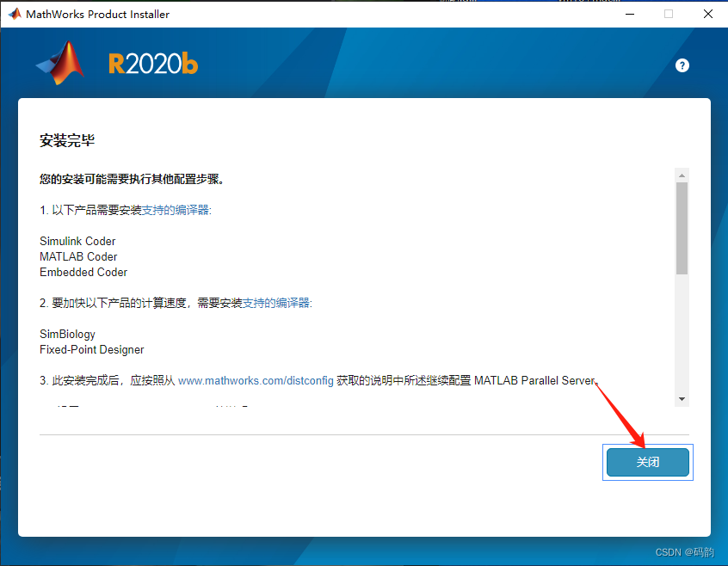The image size is (728, 566).
Task: Click the 关闭 button to finish installation
Action: (x=647, y=462)
